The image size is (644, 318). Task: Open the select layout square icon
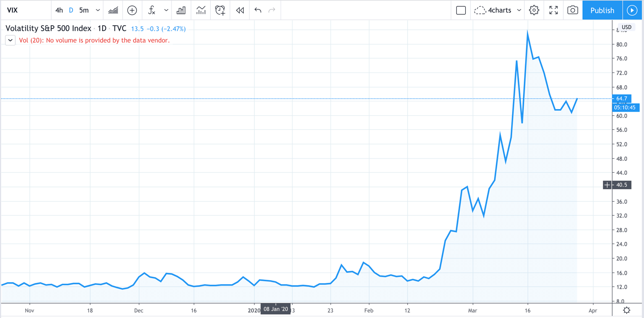point(461,10)
